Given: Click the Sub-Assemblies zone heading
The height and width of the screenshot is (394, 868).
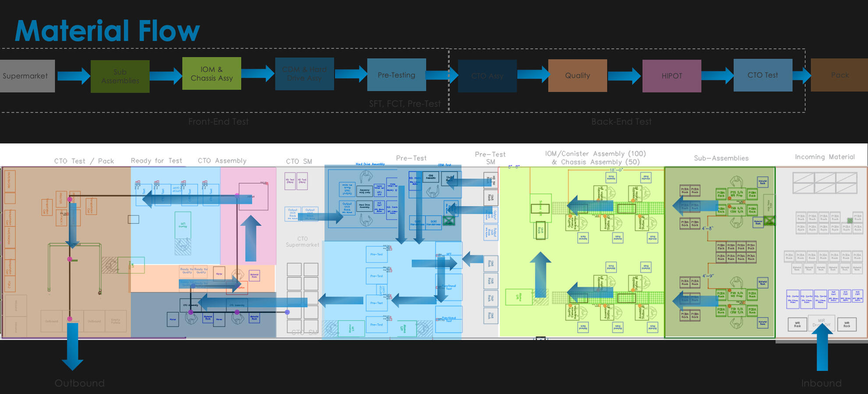Looking at the screenshot, I should [x=721, y=158].
